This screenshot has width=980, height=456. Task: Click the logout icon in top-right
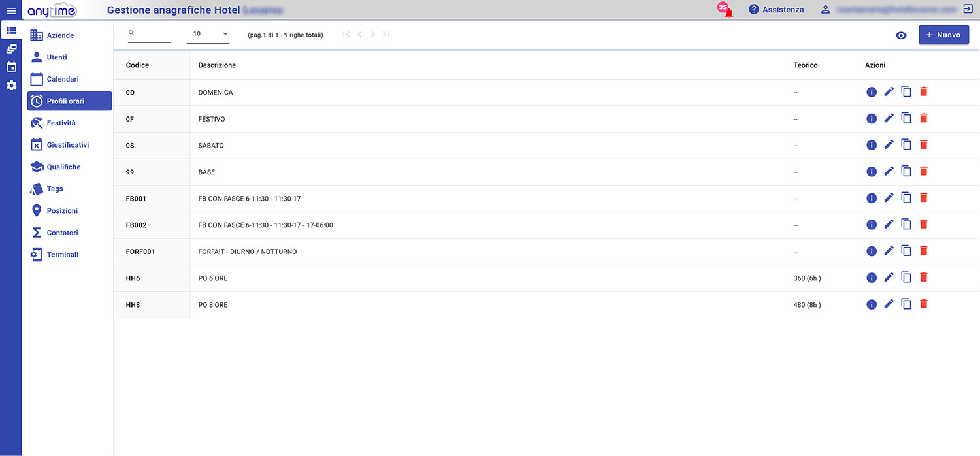(x=968, y=9)
